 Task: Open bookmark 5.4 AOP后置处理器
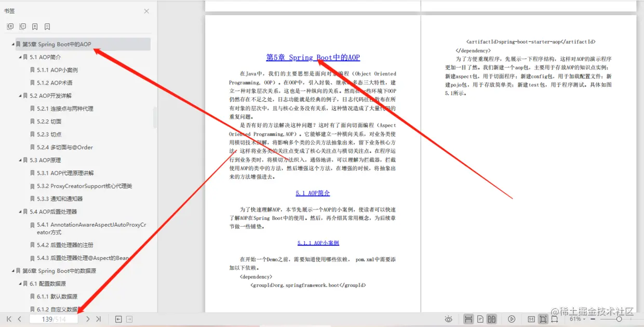click(x=53, y=212)
